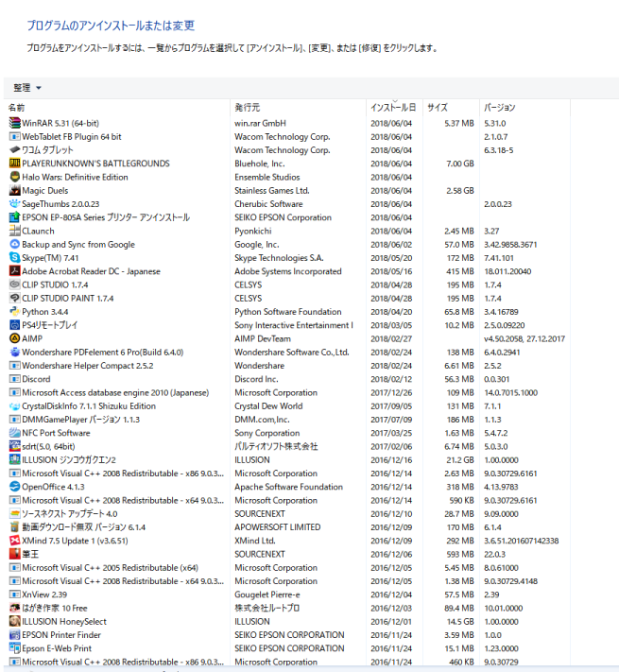
Task: Select the Epson E-Web Print entry
Action: pyautogui.click(x=289, y=648)
